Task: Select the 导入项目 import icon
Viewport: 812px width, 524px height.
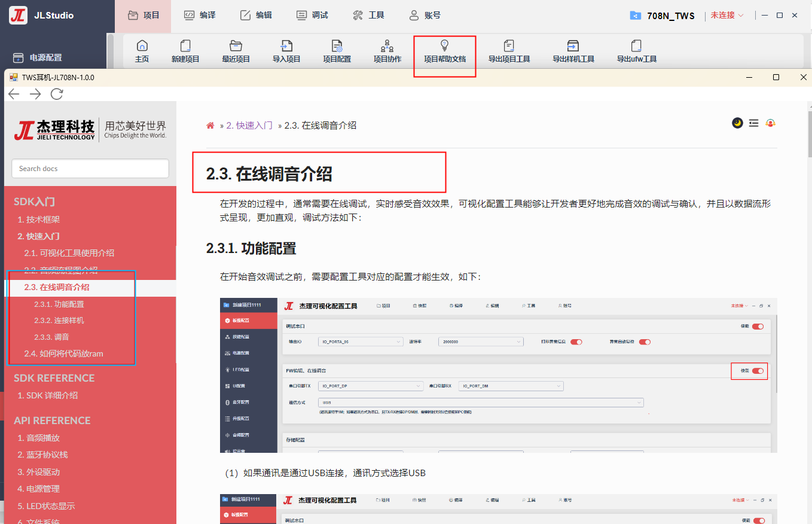Action: point(286,51)
